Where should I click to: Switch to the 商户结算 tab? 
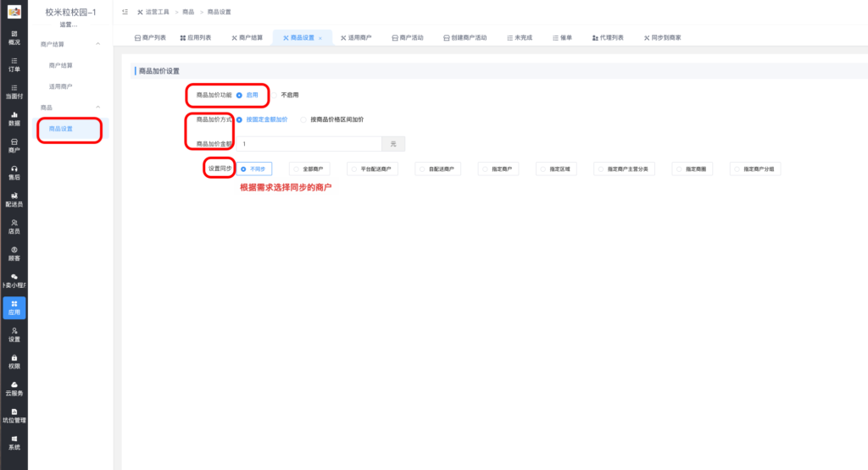pyautogui.click(x=247, y=37)
